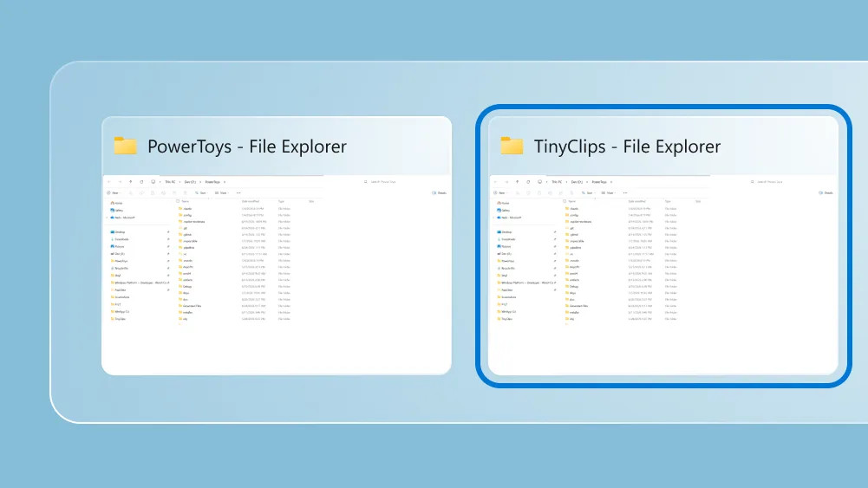Select the Debug folder in PowerToys window

(x=186, y=287)
